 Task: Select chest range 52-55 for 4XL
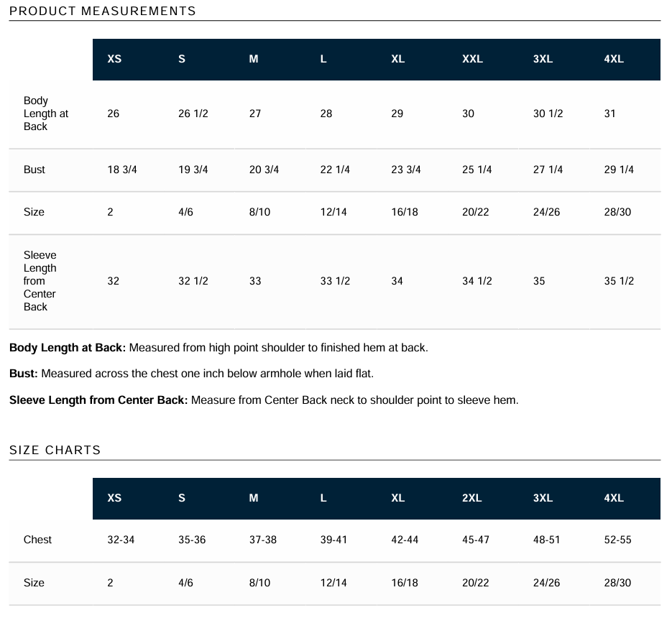click(617, 540)
